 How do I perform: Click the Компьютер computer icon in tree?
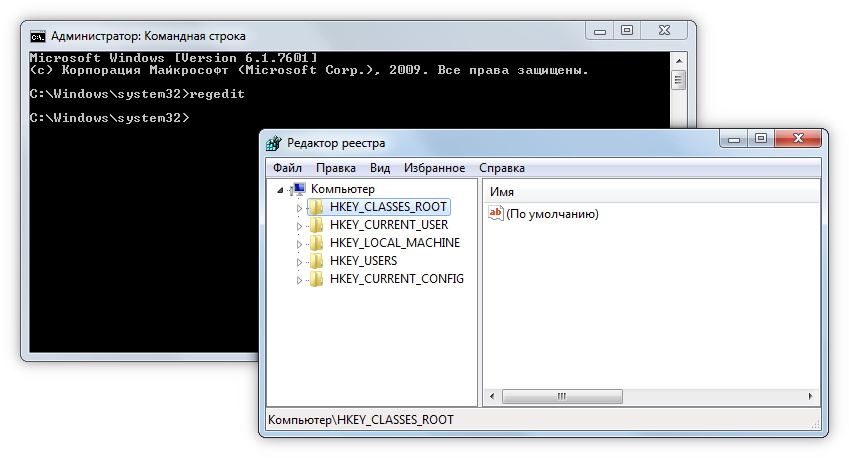point(298,189)
